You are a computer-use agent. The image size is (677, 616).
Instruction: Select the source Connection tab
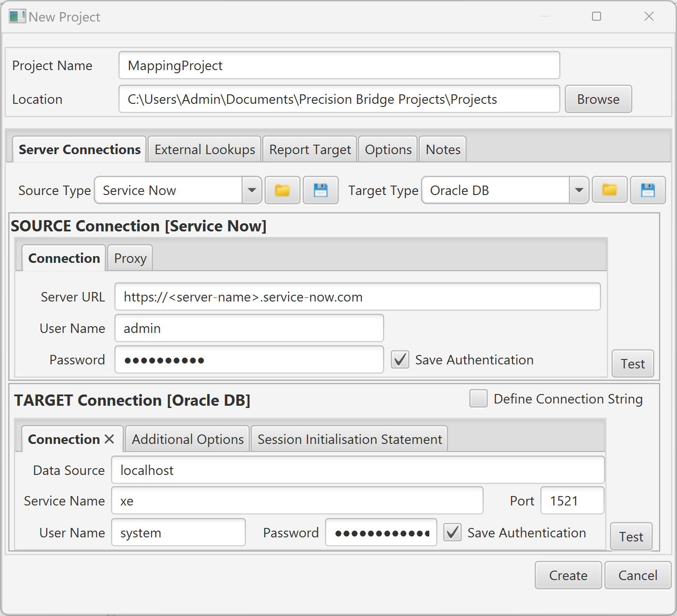pyautogui.click(x=64, y=258)
